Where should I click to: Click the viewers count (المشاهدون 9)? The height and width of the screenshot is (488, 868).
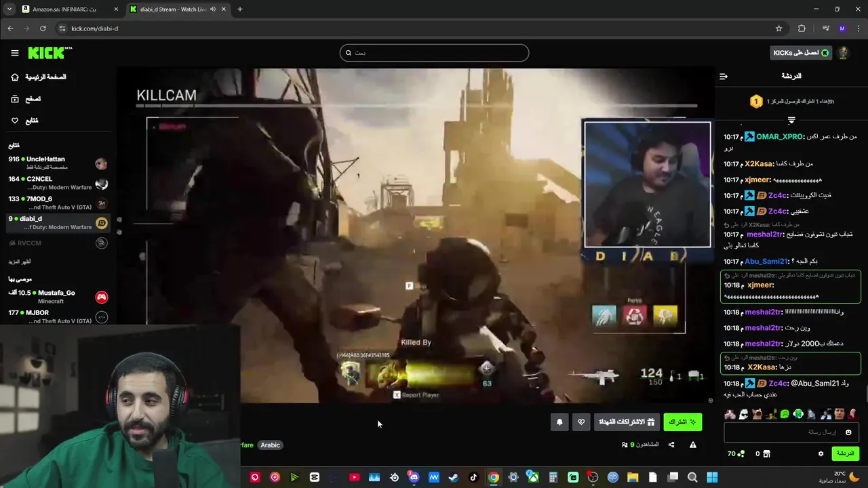(x=640, y=445)
